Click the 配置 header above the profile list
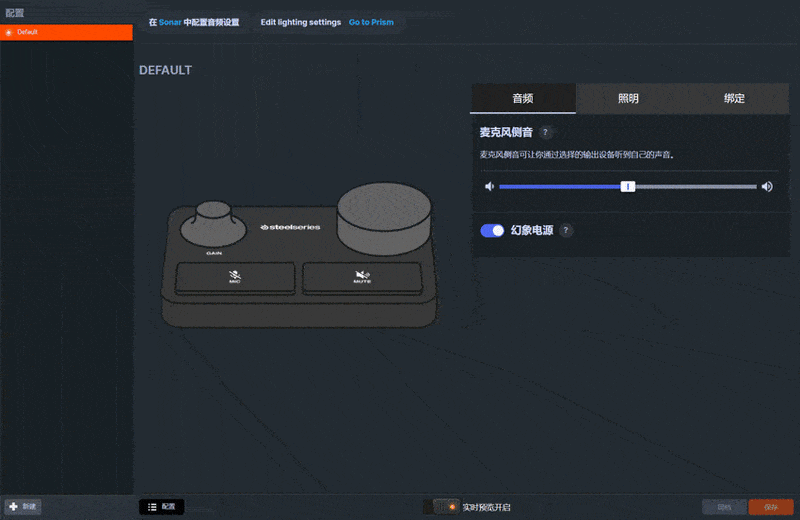 (x=15, y=13)
